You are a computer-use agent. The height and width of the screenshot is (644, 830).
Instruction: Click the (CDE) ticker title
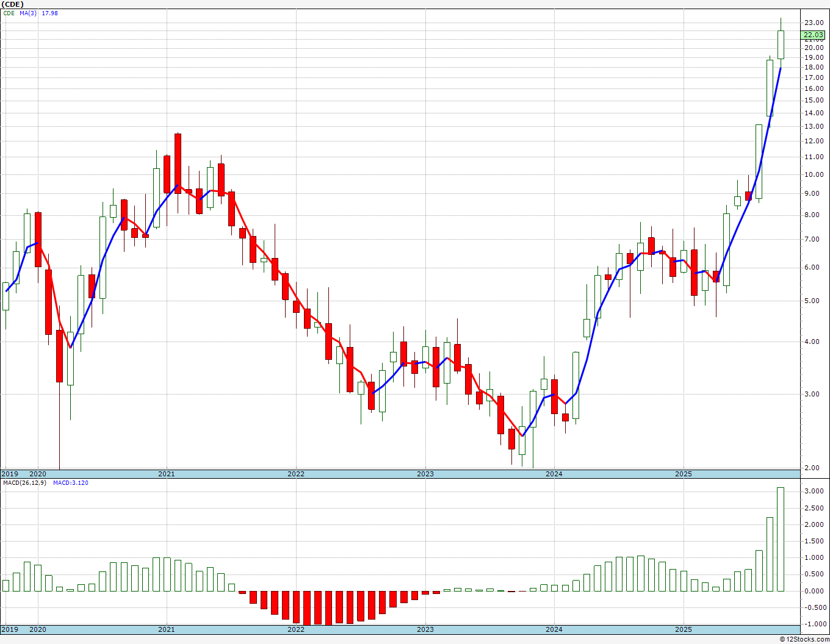tap(13, 4)
